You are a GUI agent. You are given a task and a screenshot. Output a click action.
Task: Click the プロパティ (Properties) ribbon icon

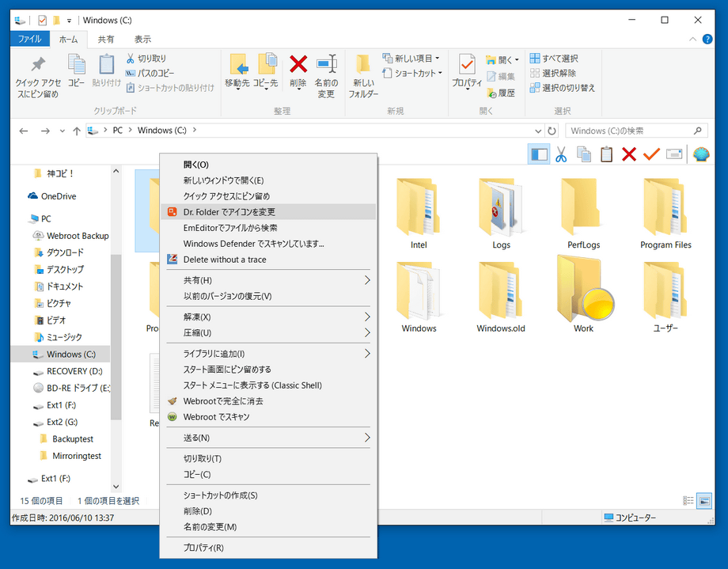[467, 65]
